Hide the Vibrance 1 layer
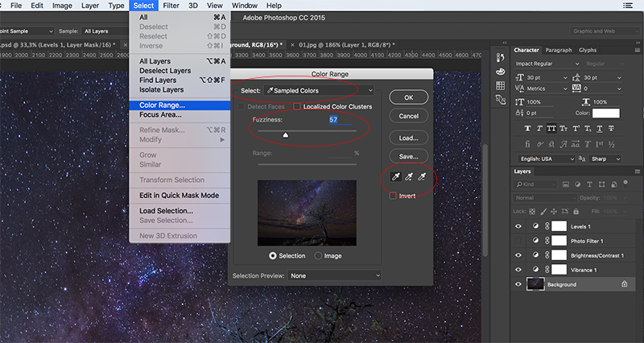Viewport: 644px width, 343px height. click(518, 270)
